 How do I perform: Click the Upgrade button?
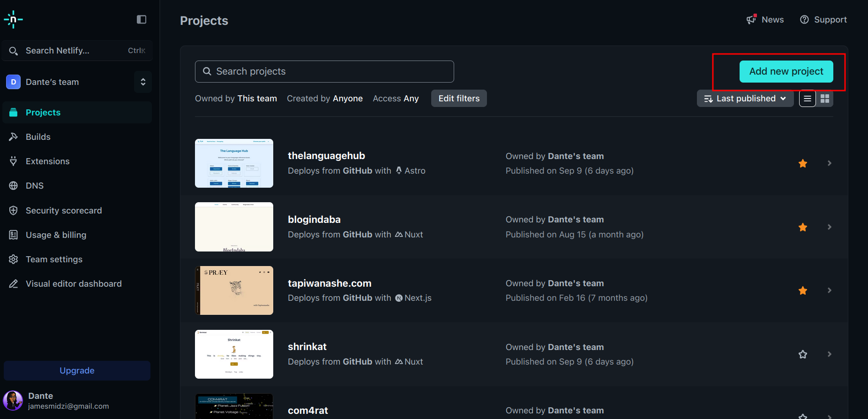pyautogui.click(x=77, y=371)
